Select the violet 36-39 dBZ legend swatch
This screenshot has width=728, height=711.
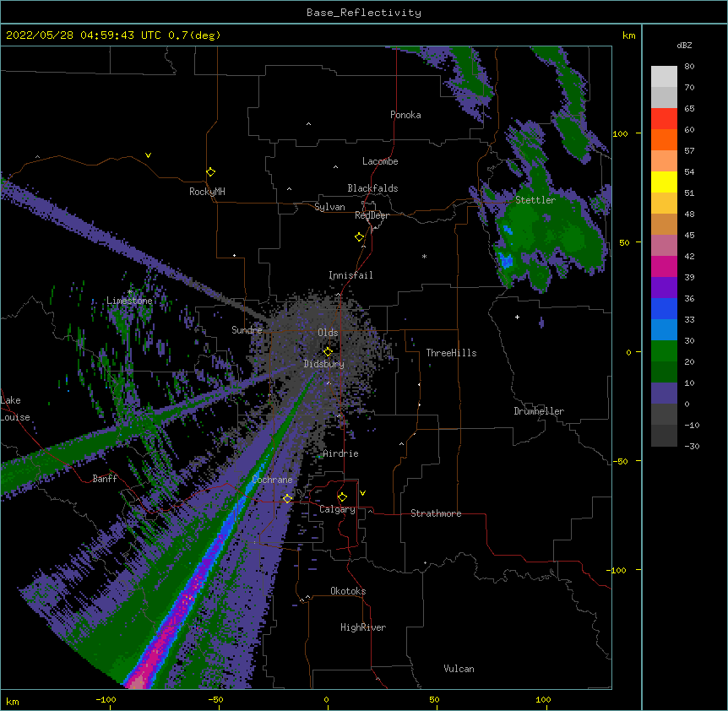point(664,288)
